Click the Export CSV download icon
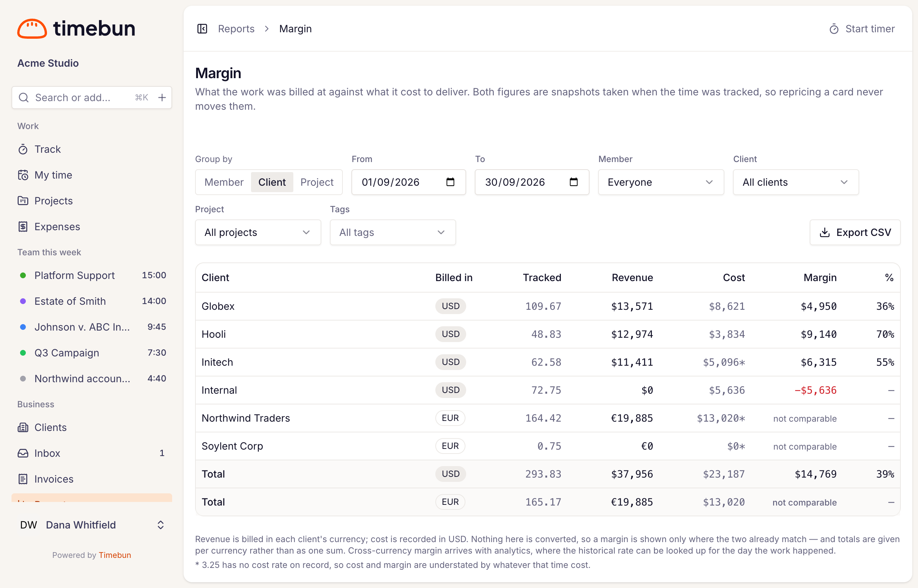This screenshot has width=918, height=588. click(x=825, y=233)
